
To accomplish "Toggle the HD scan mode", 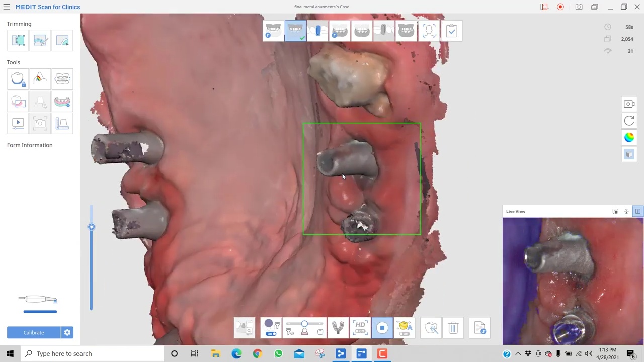I will [360, 328].
